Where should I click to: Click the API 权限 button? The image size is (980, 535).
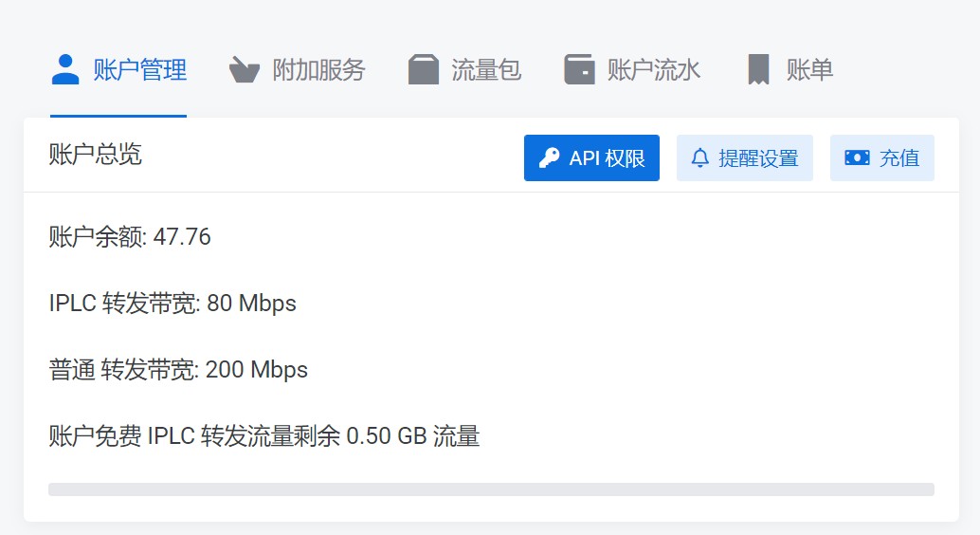[x=591, y=157]
